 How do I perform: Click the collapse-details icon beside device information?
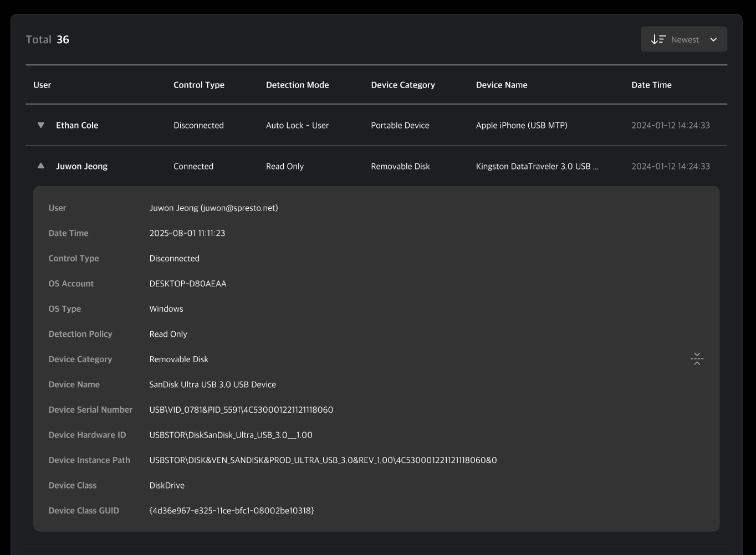[697, 358]
